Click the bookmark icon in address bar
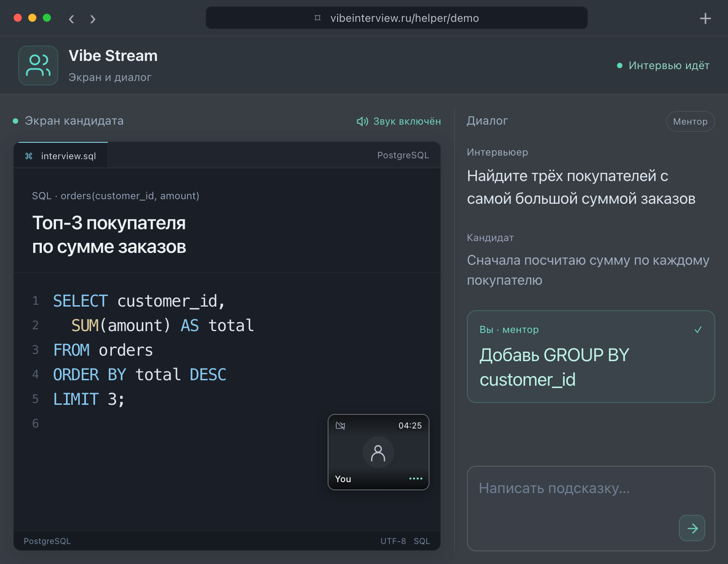Screen dimensions: 728x564 [318, 18]
